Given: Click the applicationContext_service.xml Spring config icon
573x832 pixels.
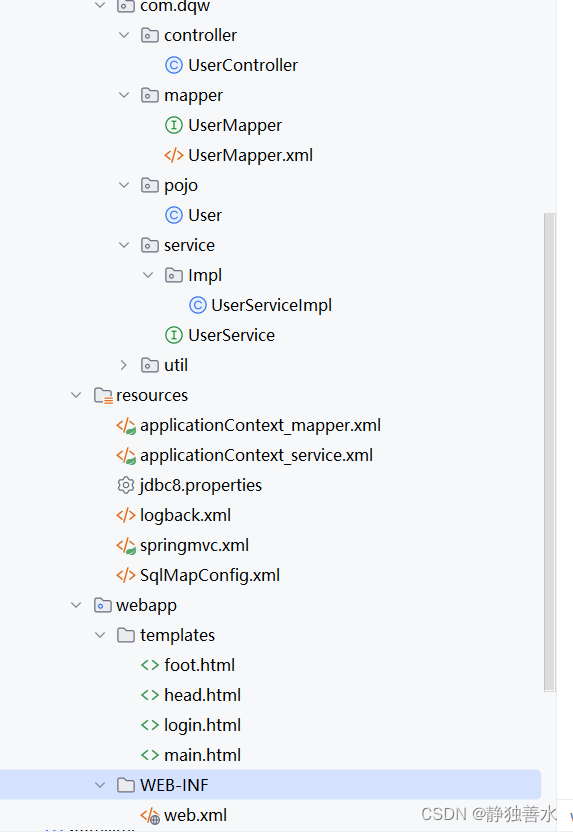Looking at the screenshot, I should [126, 455].
